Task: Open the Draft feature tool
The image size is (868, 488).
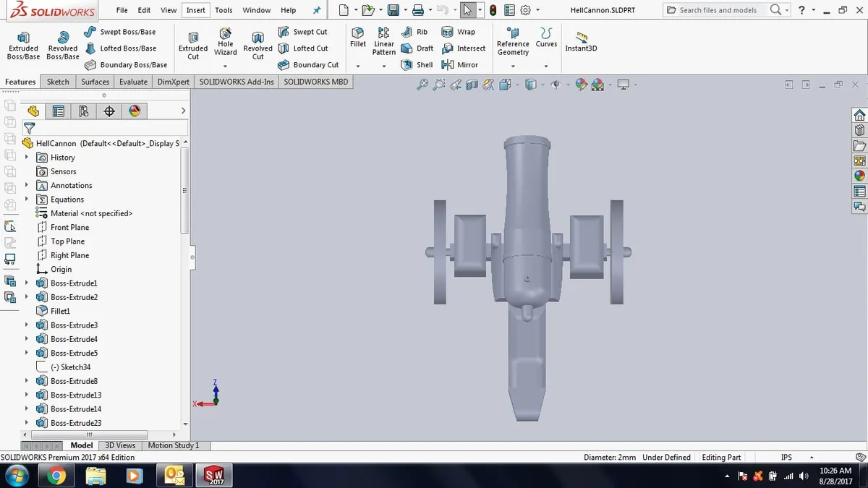Action: tap(417, 48)
